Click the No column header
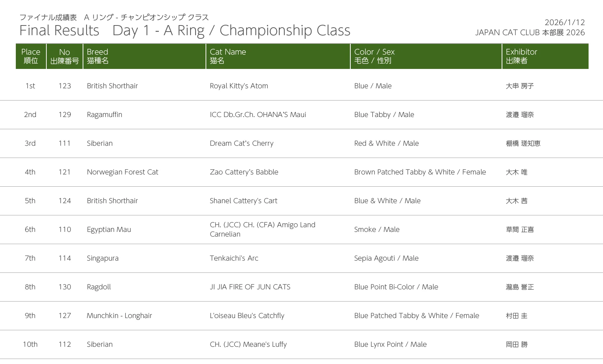Viewport: 603px width, 364px height. [x=65, y=56]
